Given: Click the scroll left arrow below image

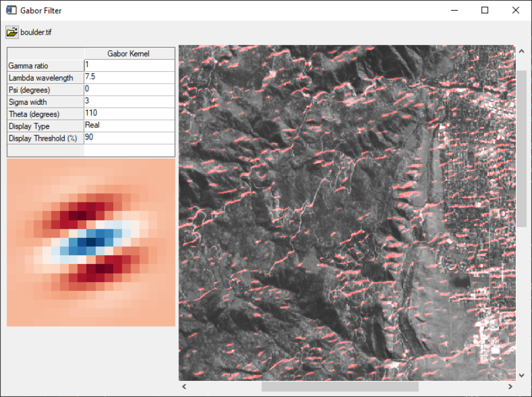Looking at the screenshot, I should click(185, 387).
